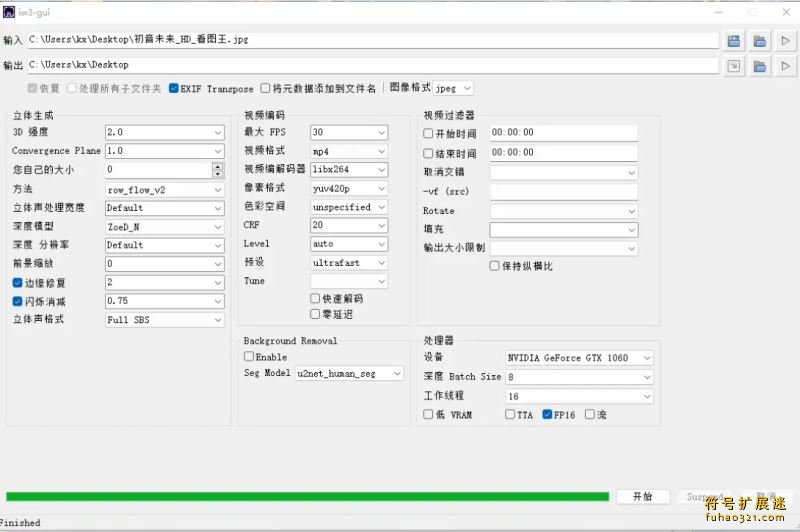Open the 深度 Batch Size dropdown

pos(579,377)
